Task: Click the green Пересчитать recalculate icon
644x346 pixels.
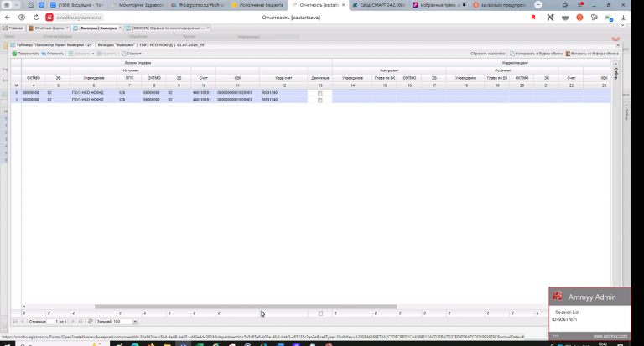Action: (x=14, y=54)
